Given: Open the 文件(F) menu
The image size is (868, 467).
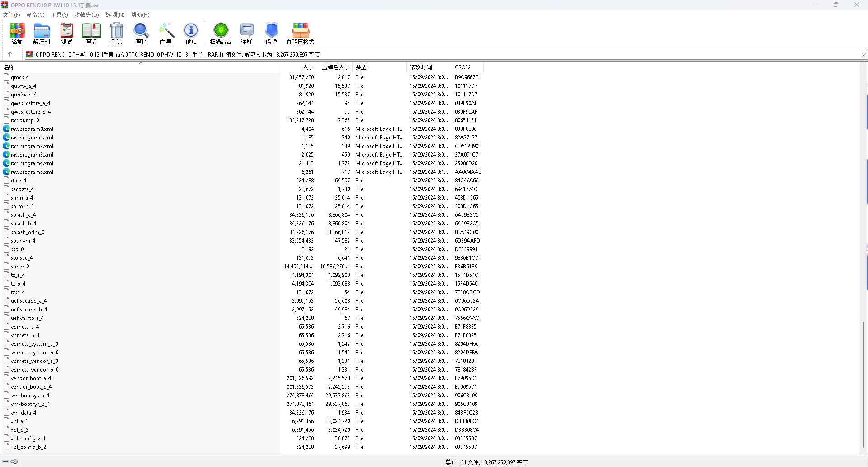Looking at the screenshot, I should pyautogui.click(x=11, y=15).
